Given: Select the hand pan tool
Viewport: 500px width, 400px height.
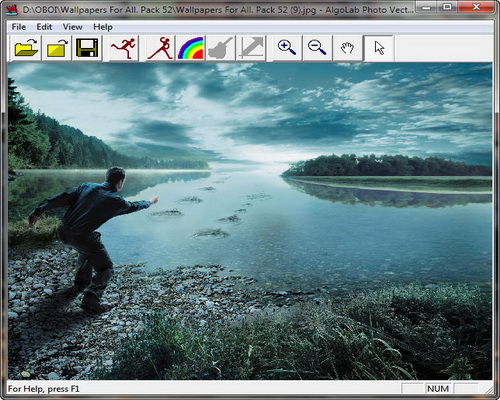Looking at the screenshot, I should coord(347,48).
